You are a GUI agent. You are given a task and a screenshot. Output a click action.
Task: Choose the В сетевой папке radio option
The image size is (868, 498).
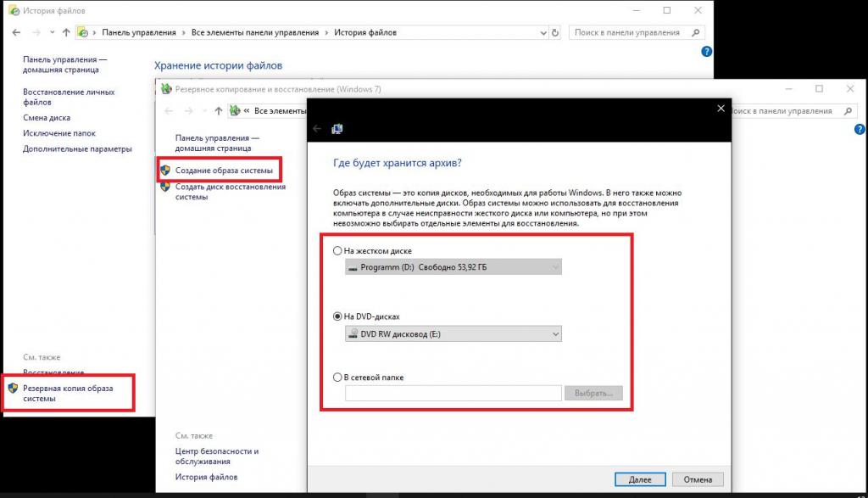(337, 378)
